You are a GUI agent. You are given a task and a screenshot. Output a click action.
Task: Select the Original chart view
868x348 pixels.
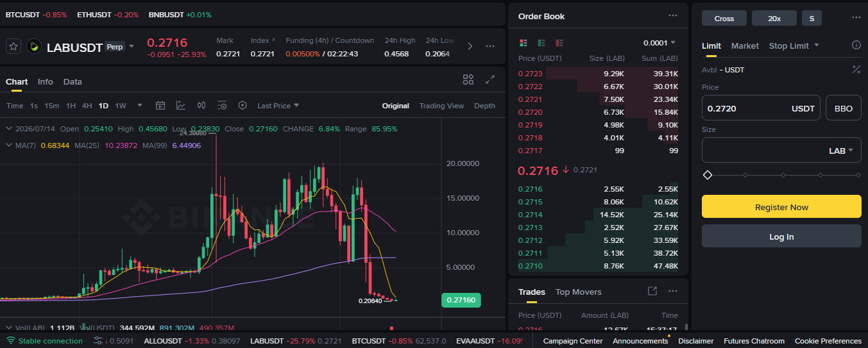point(395,106)
